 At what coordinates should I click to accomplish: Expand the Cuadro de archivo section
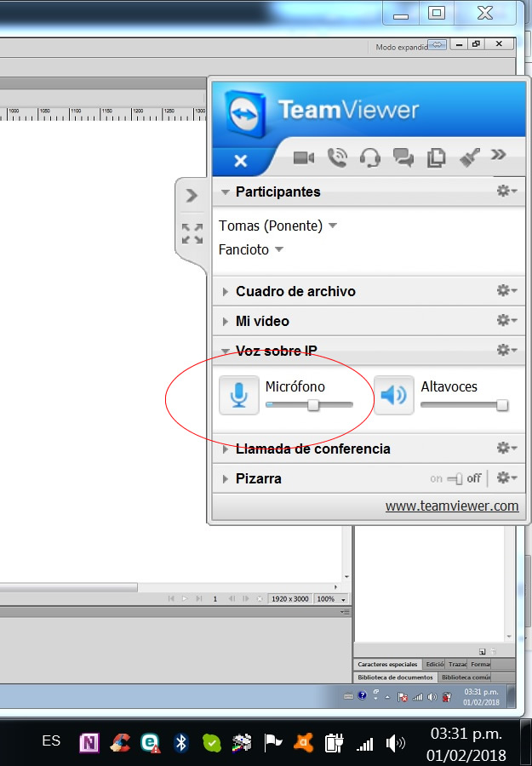[295, 291]
